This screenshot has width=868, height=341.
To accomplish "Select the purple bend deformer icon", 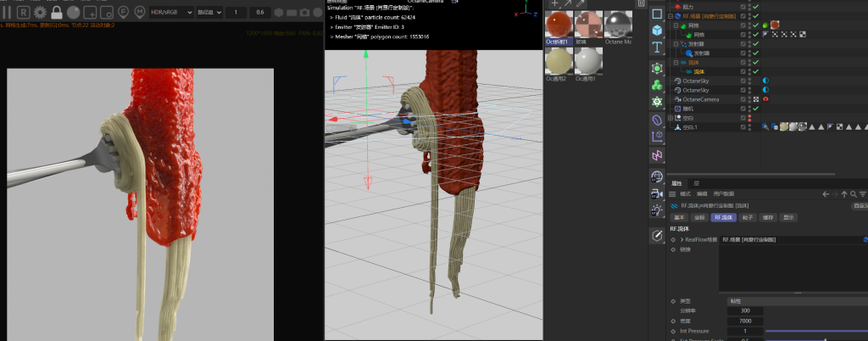I will (x=657, y=120).
